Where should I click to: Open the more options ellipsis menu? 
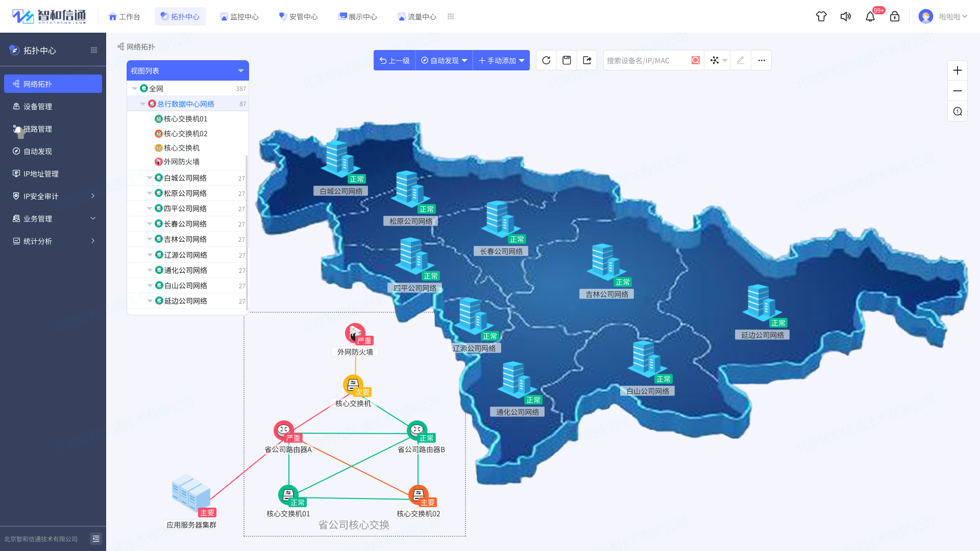762,60
